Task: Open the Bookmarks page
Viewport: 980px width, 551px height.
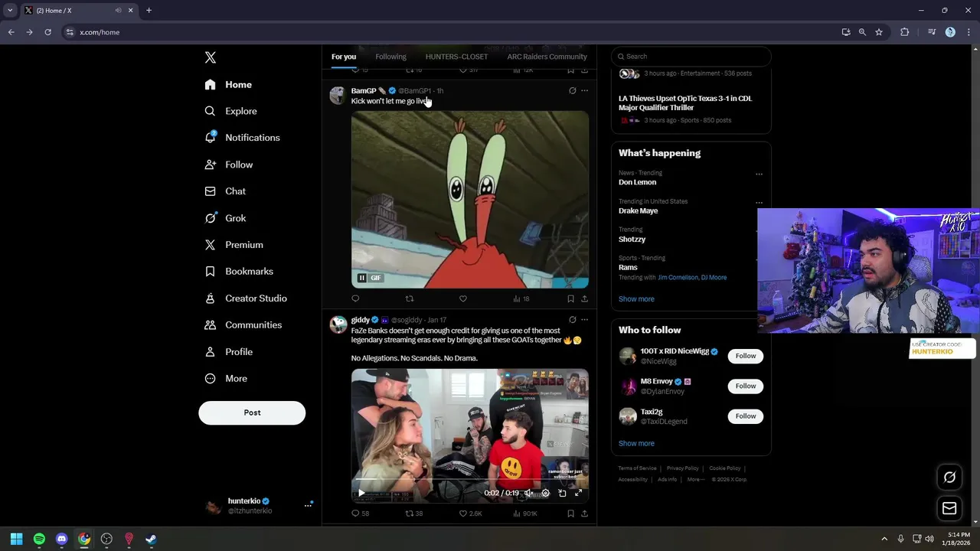Action: (x=239, y=272)
